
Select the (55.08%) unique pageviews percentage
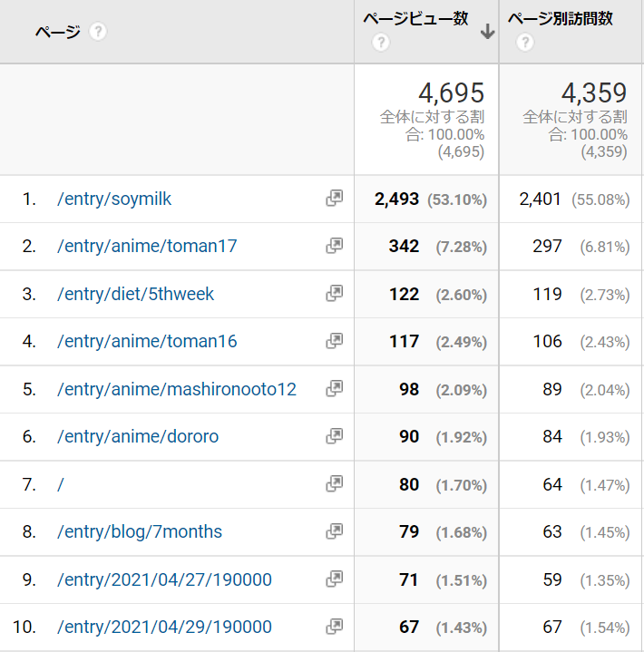[x=600, y=200]
